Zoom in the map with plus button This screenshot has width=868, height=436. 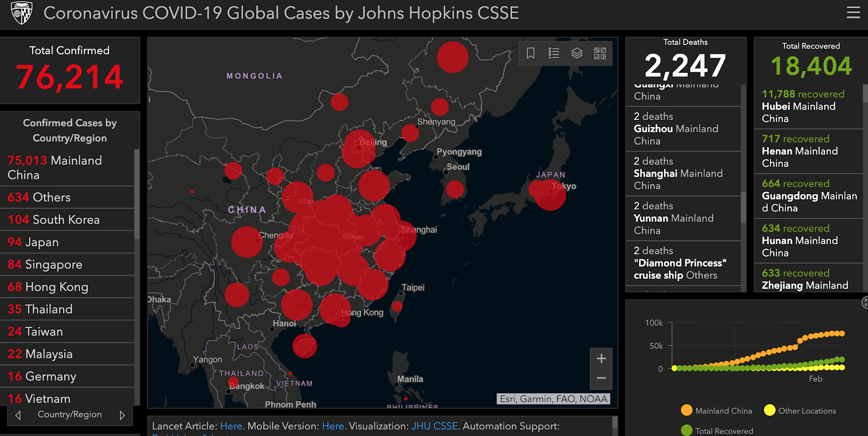tap(601, 358)
